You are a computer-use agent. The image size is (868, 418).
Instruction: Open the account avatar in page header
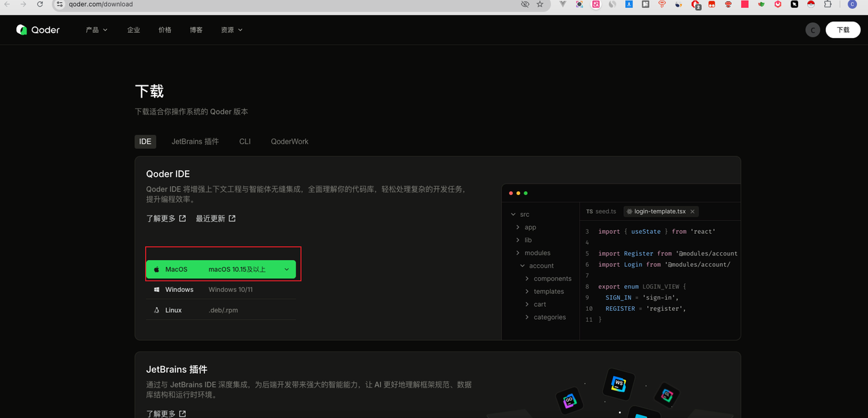812,30
